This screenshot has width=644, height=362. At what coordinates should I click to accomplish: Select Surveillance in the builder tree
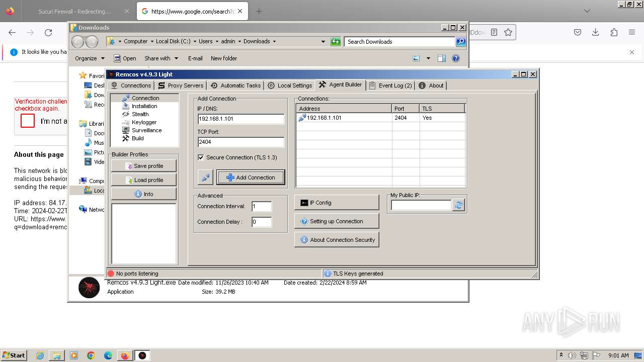(146, 130)
